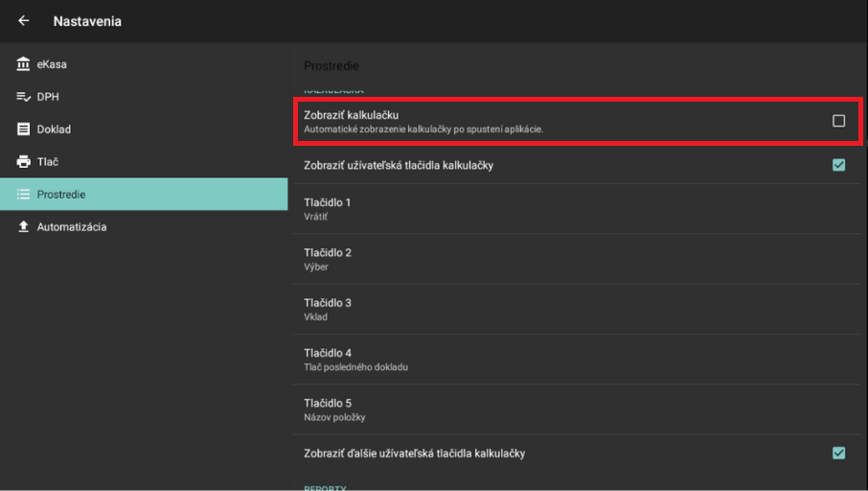Click the Prostredie list icon

pos(24,195)
